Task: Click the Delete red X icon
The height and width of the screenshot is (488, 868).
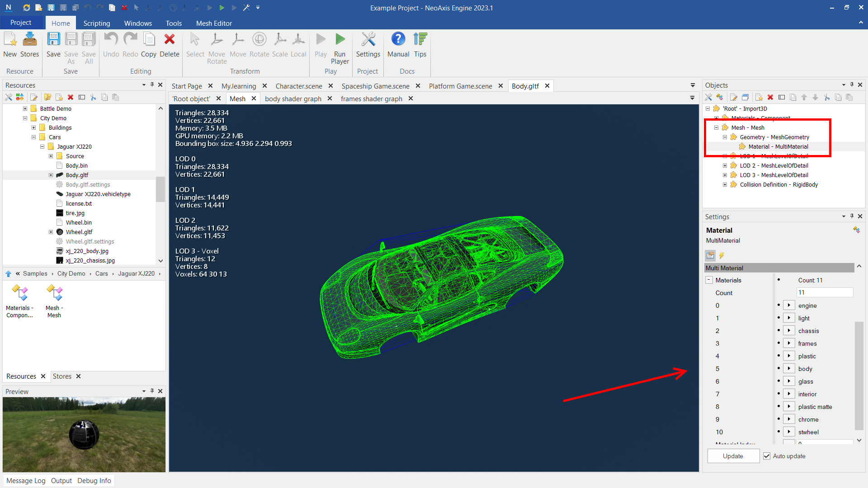Action: pyautogui.click(x=170, y=40)
